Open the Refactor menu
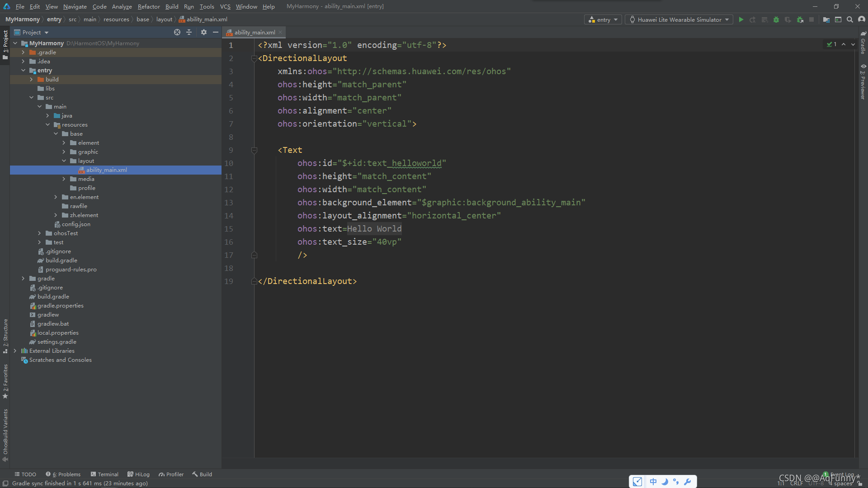Viewport: 868px width, 488px height. 149,6
